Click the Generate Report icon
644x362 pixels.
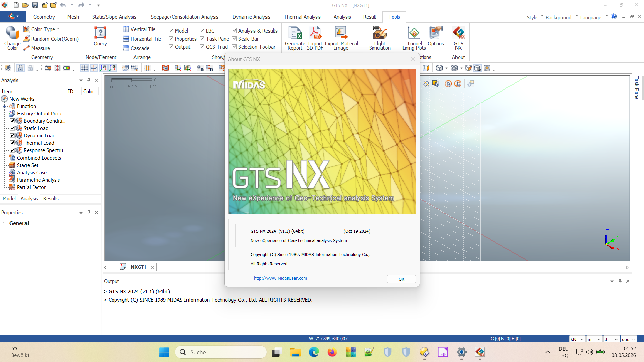(295, 38)
